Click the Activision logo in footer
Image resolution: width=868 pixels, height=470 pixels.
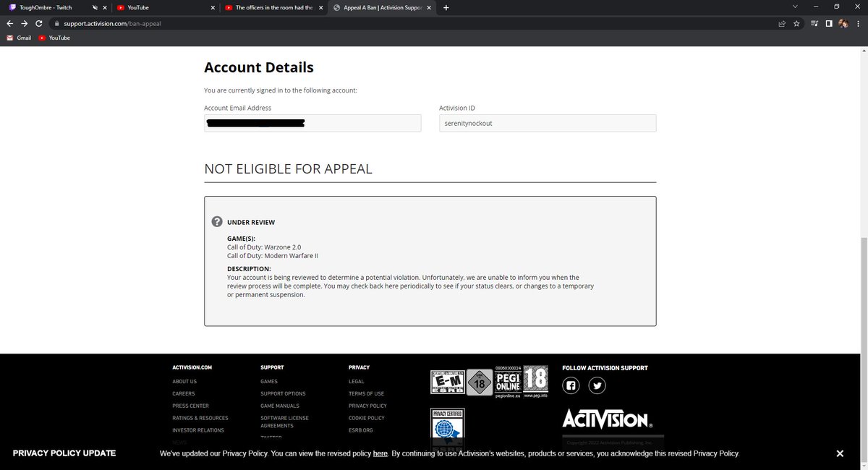(x=608, y=419)
